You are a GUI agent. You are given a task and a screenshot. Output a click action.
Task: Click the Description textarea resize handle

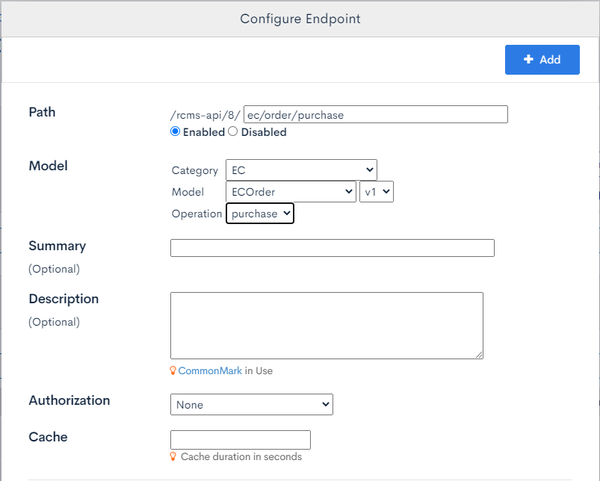[479, 355]
